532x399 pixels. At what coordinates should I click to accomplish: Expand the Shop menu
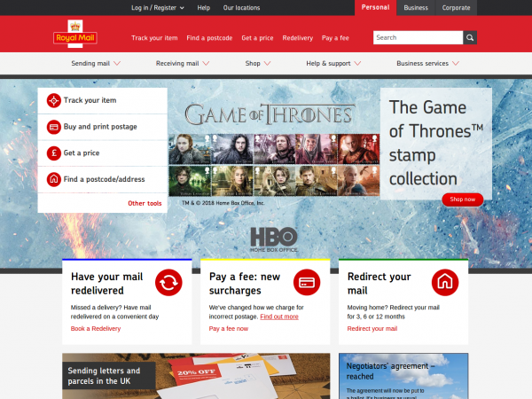[x=258, y=64]
